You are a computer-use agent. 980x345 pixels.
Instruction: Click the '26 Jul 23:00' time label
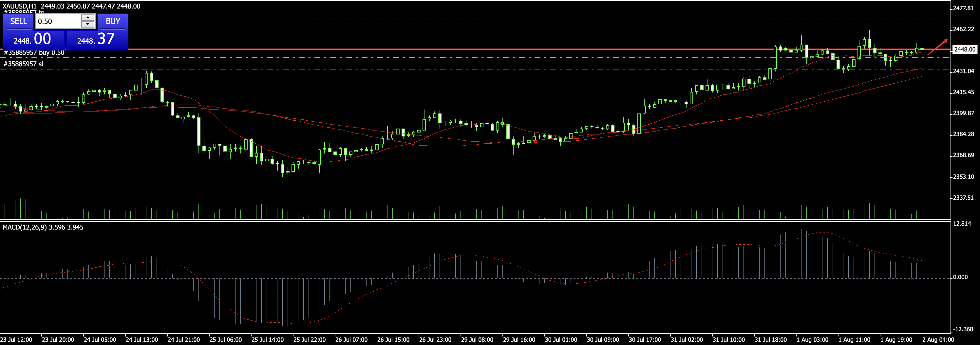(x=435, y=340)
